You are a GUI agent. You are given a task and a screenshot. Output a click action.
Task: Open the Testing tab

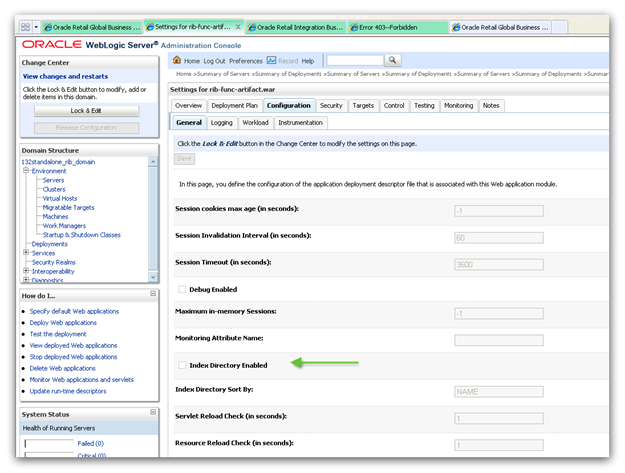(x=424, y=106)
